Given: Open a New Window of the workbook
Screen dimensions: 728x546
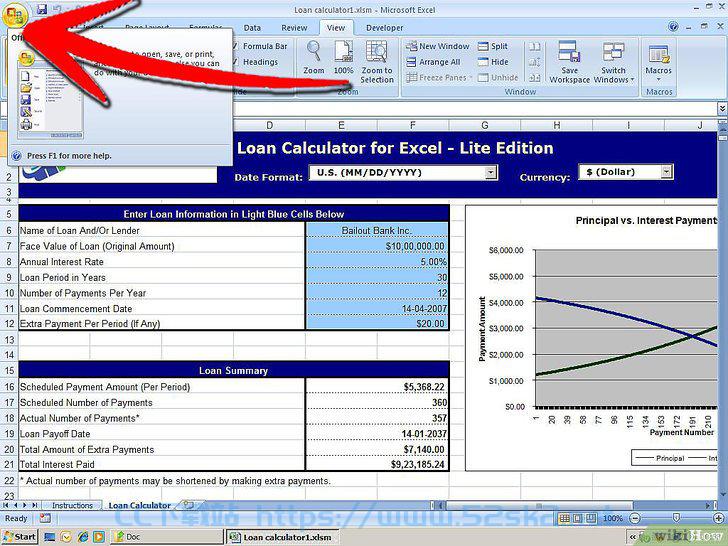Looking at the screenshot, I should [x=438, y=46].
